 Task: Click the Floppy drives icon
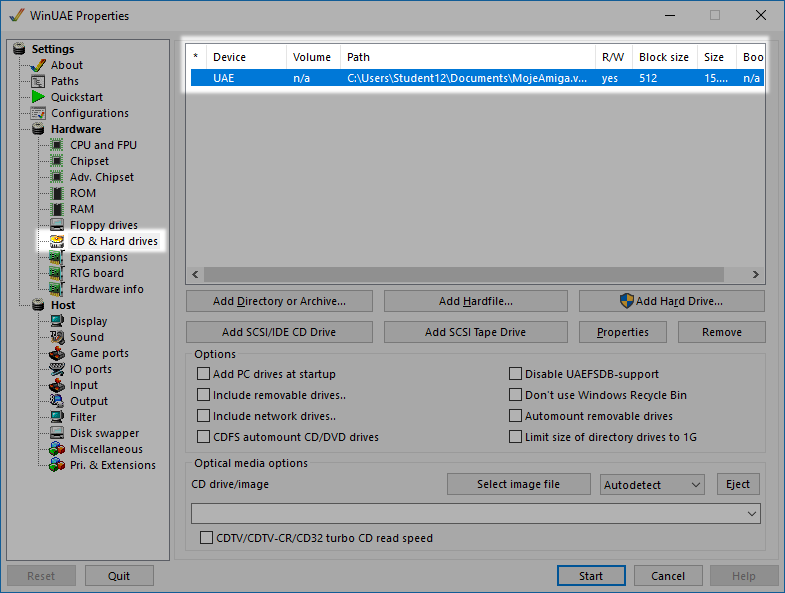pyautogui.click(x=57, y=225)
